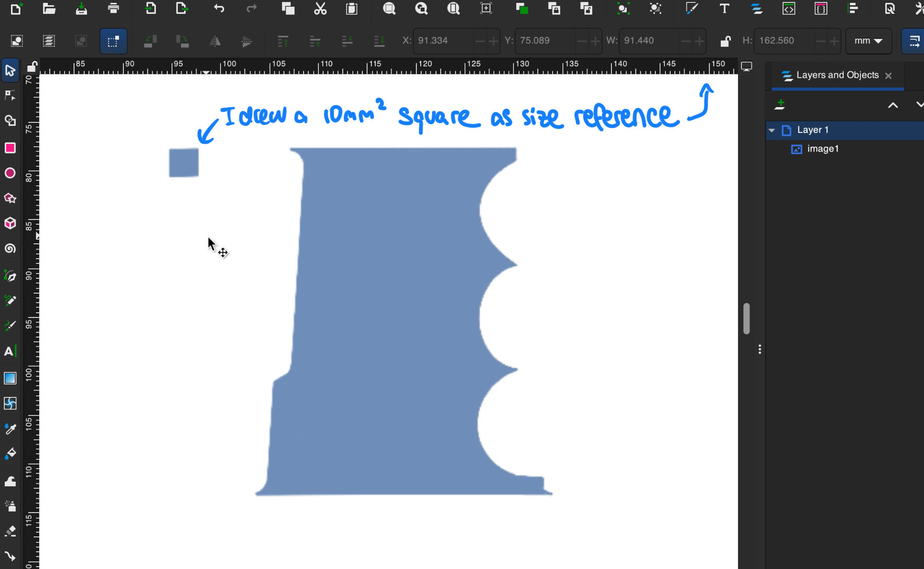Select the Calligraphy tool
The image size is (924, 569).
(x=11, y=326)
